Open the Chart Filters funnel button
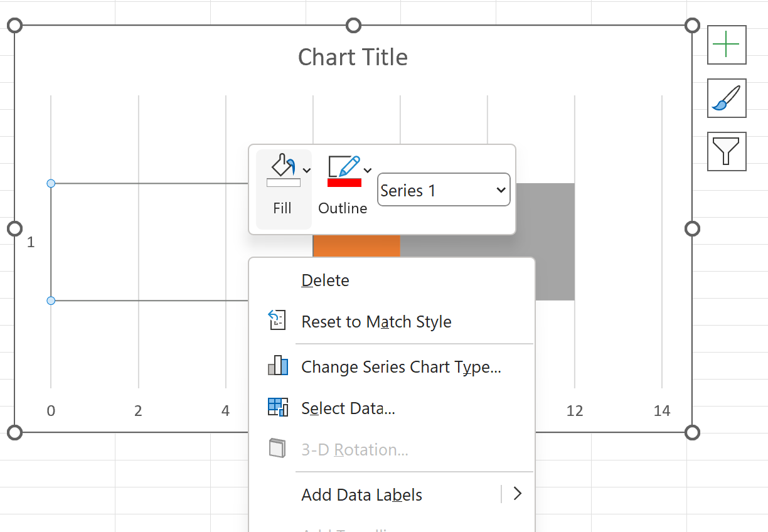This screenshot has height=532, width=768. (x=727, y=152)
